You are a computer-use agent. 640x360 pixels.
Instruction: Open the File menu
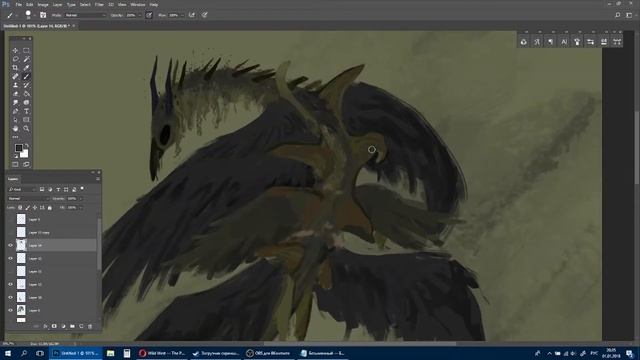(18, 4)
